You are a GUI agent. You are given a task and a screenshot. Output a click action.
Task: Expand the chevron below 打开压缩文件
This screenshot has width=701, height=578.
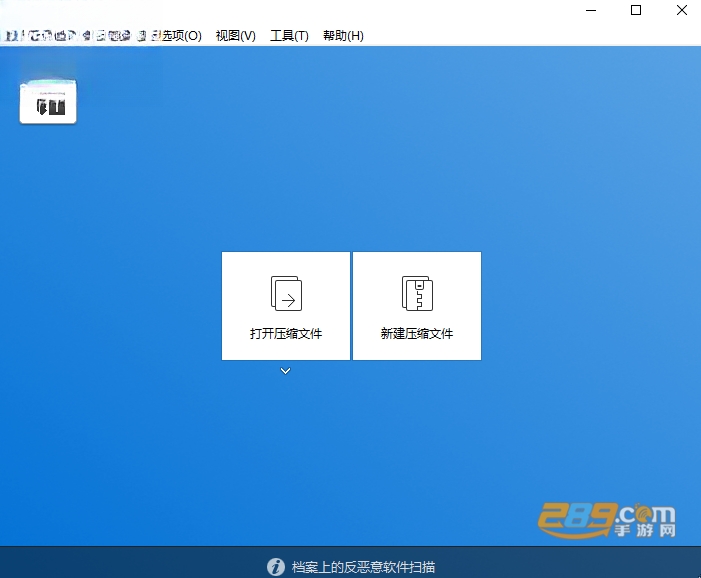[x=285, y=371]
